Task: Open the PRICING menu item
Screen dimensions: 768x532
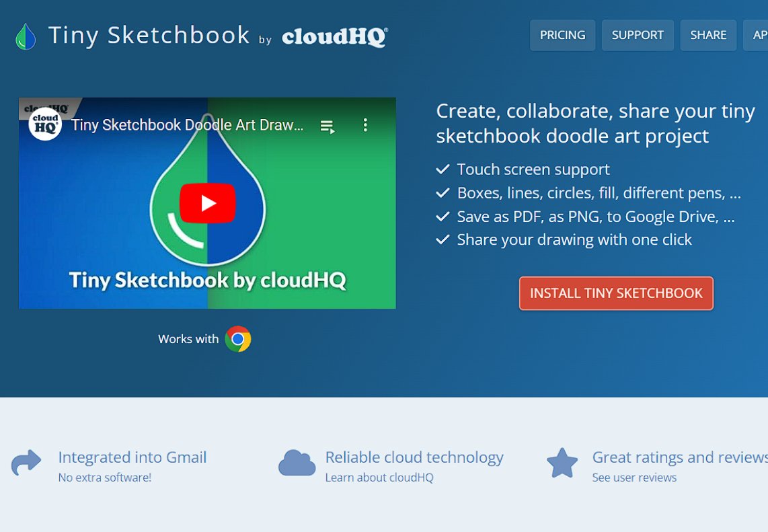Action: 562,35
